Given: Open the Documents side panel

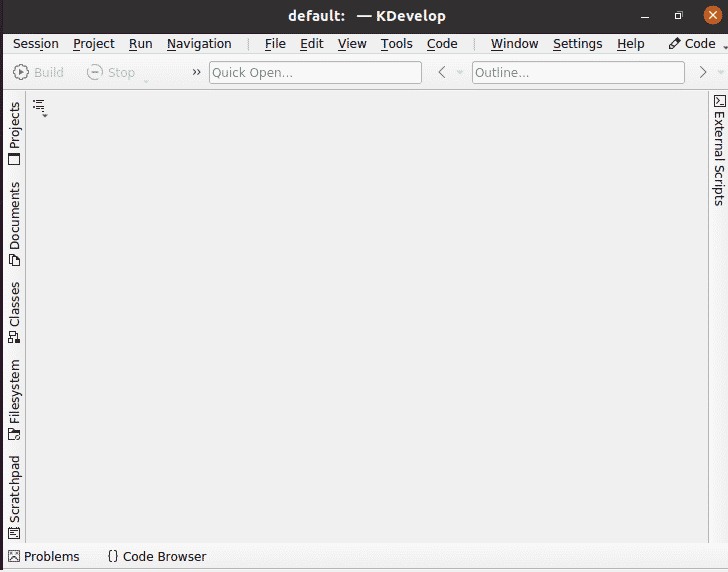Looking at the screenshot, I should (x=14, y=224).
